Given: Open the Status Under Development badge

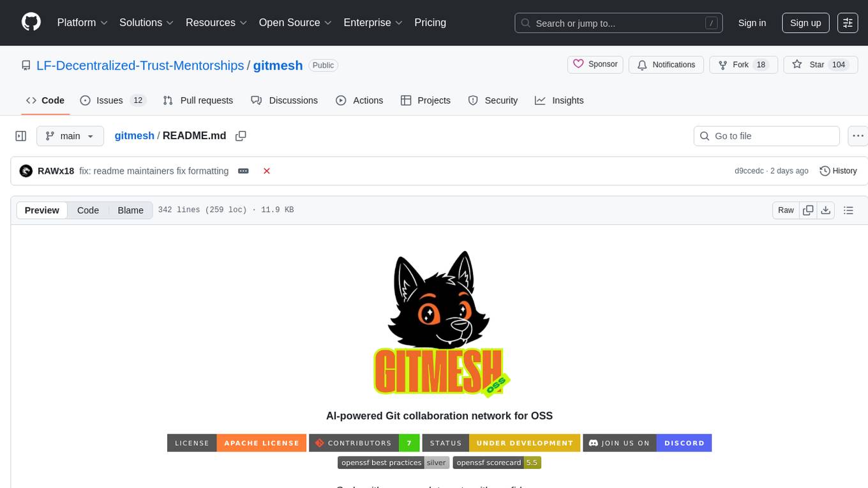Looking at the screenshot, I should (x=501, y=443).
